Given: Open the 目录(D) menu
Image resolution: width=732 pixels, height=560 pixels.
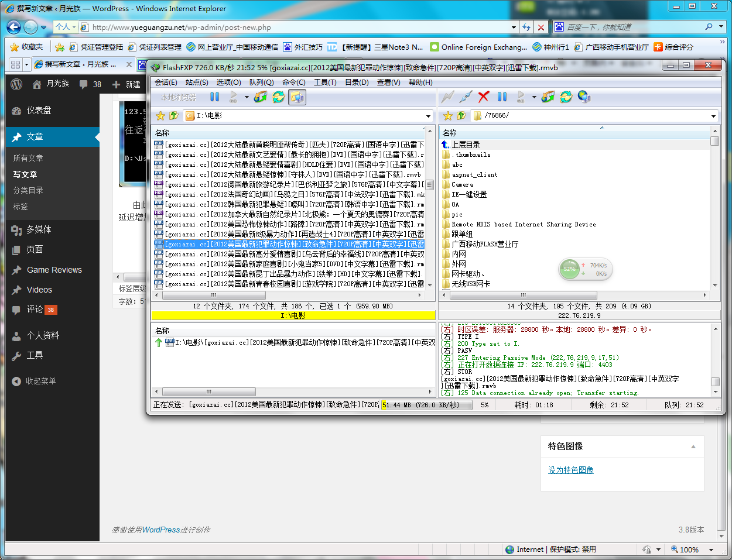Looking at the screenshot, I should pyautogui.click(x=357, y=83).
